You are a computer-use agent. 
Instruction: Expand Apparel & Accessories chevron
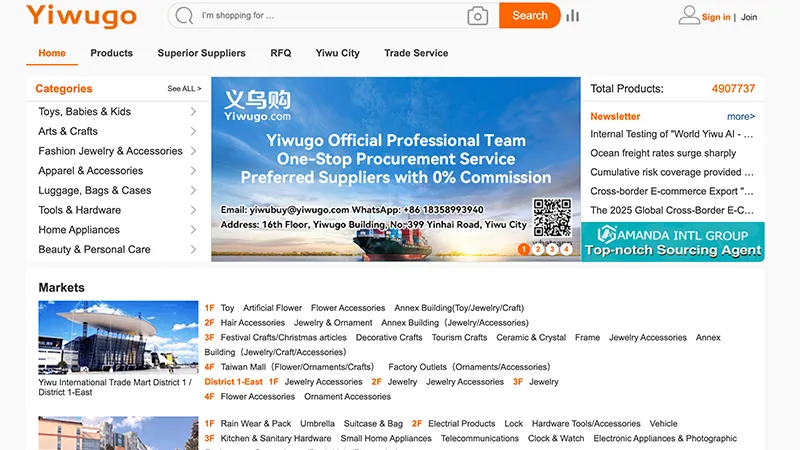(193, 170)
